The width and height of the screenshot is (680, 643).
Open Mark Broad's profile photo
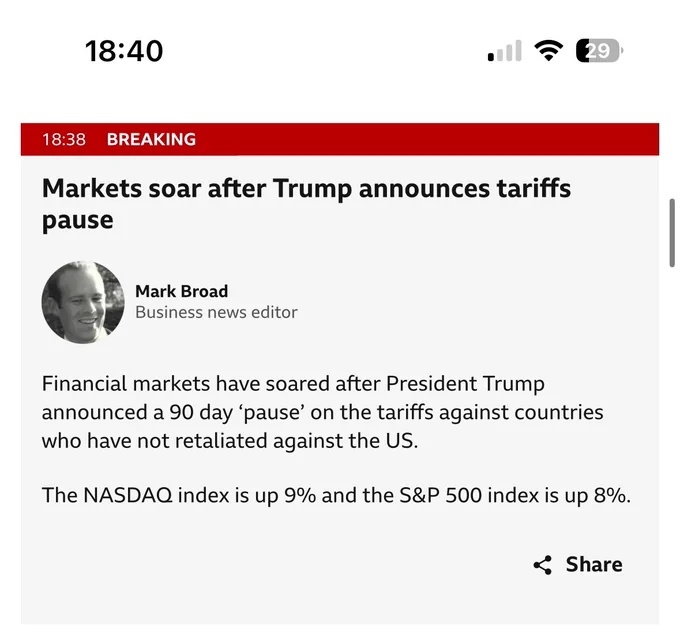pos(83,302)
